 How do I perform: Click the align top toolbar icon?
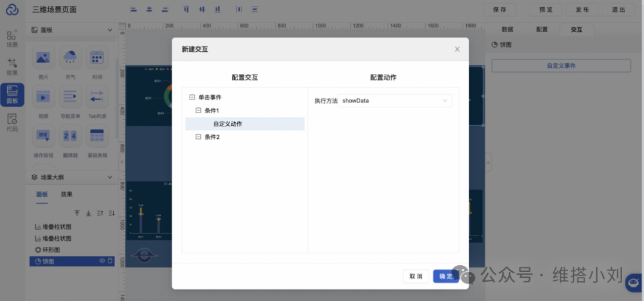(x=186, y=10)
